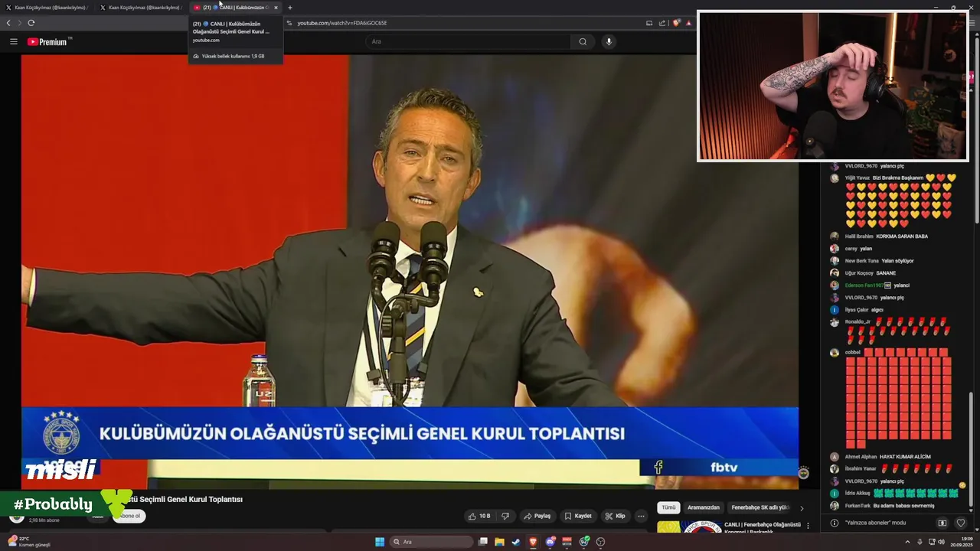Screen dimensions: 980x551
Task: Like the video showing 10 B
Action: pos(479,516)
